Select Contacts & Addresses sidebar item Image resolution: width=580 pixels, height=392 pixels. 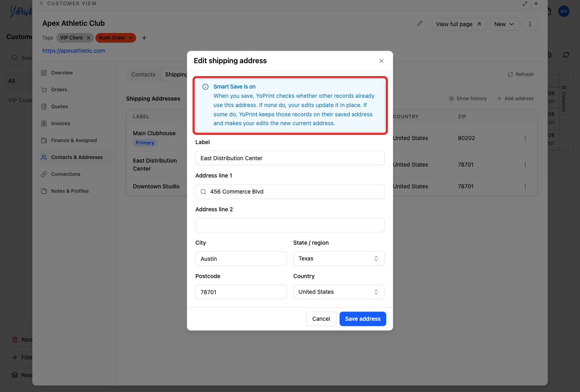pyautogui.click(x=75, y=157)
